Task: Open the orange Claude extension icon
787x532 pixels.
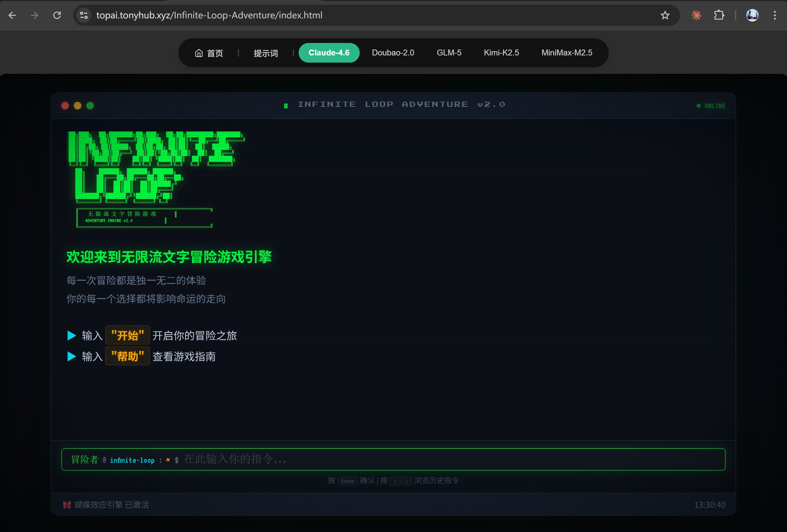Action: click(x=696, y=15)
